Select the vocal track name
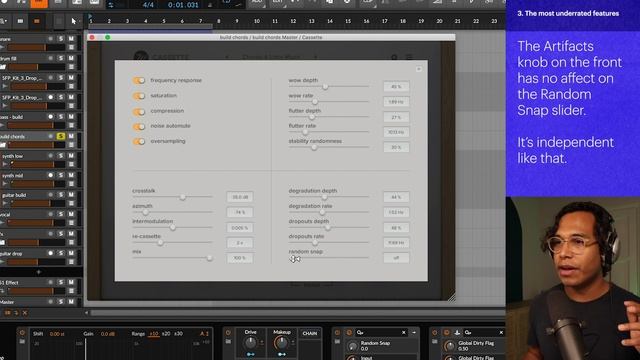Screen dimensions: 640x360 point(5,214)
